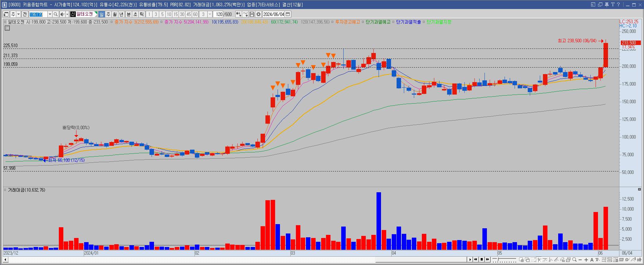Click the 종가 지수 5 moving average label
This screenshot has height=265, width=644.
point(186,22)
